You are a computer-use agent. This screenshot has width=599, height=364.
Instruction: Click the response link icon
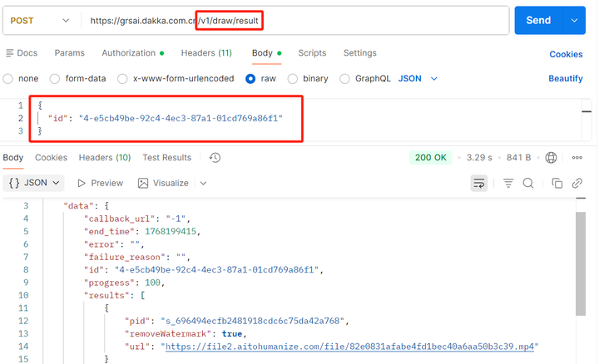pos(577,183)
